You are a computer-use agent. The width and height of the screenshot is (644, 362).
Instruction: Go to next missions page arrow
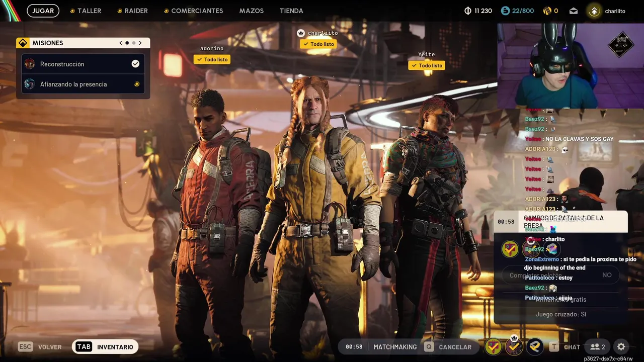(x=140, y=43)
